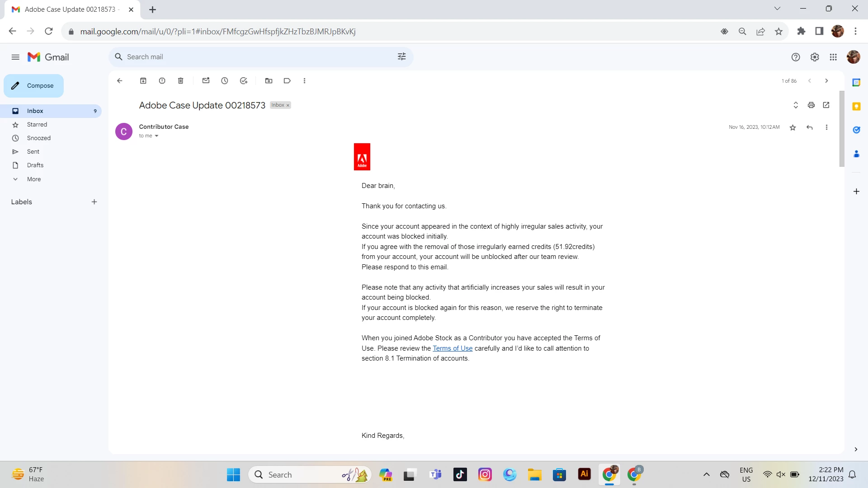
Task: Add this email to Tasks
Action: [x=244, y=81]
